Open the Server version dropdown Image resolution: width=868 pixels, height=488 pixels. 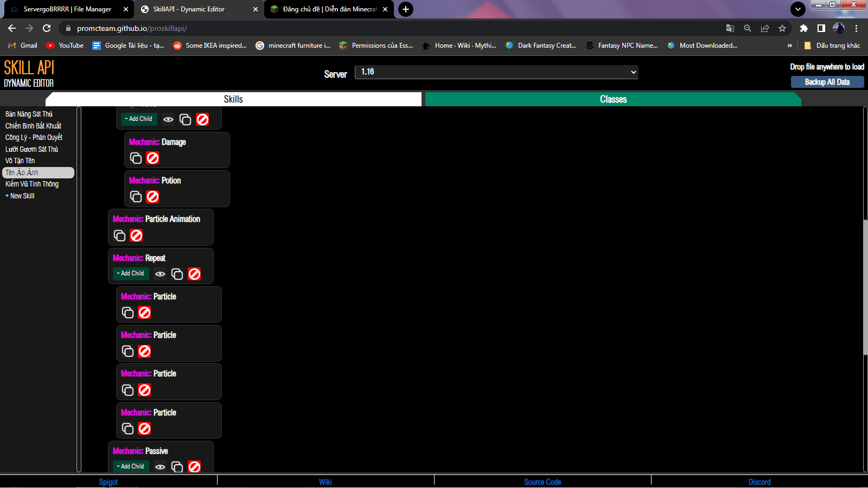[x=496, y=72]
